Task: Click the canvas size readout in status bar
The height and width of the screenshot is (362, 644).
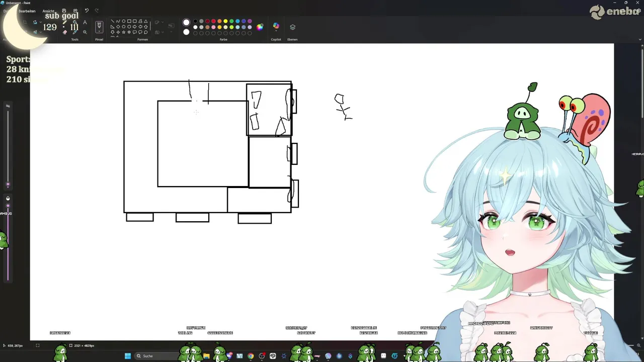Action: (x=82, y=345)
